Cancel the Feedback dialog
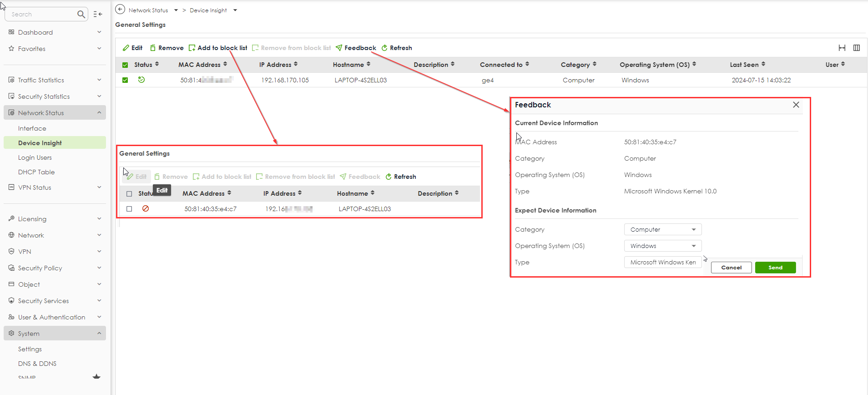Viewport: 868px width, 395px height. pyautogui.click(x=731, y=268)
